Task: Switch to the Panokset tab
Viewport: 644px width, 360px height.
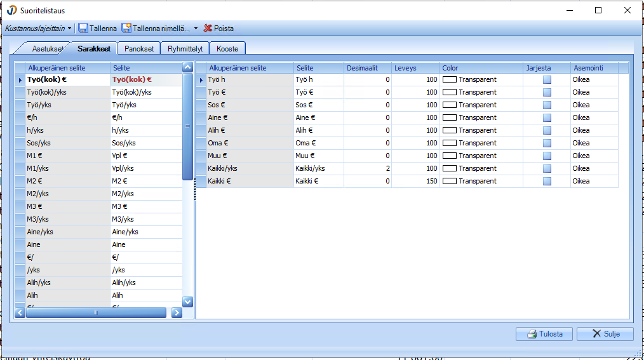Action: pyautogui.click(x=139, y=48)
